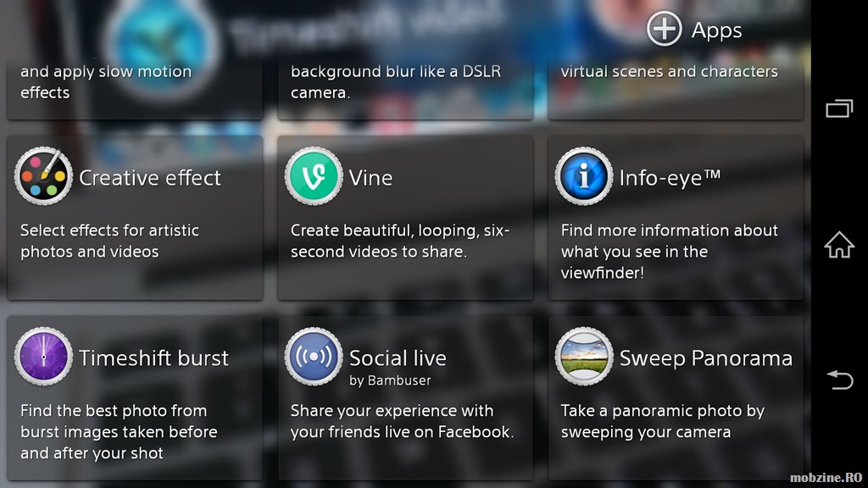The image size is (868, 488).
Task: Choose the Sweep Panorama landscape icon
Action: 584,357
